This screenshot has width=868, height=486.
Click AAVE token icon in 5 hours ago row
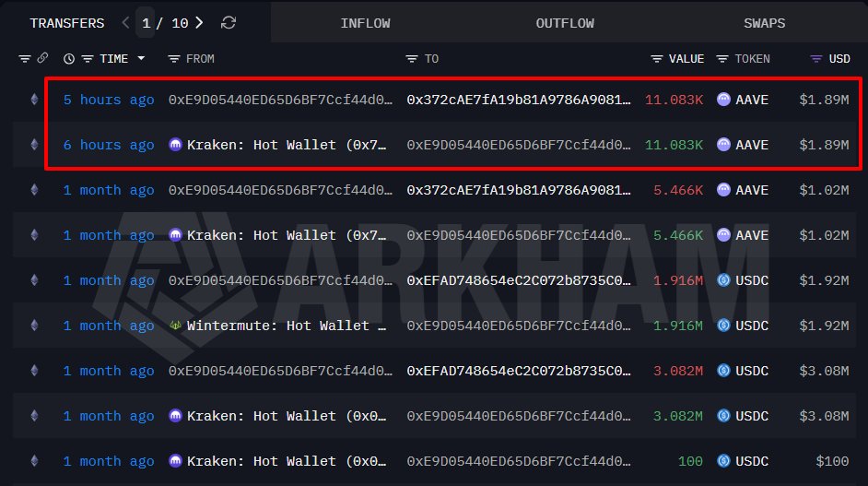(723, 100)
